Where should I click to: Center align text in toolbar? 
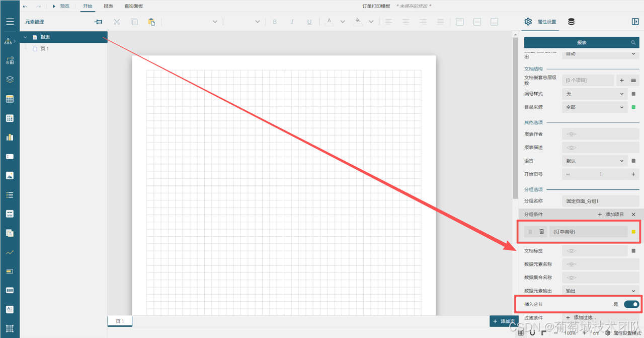406,22
